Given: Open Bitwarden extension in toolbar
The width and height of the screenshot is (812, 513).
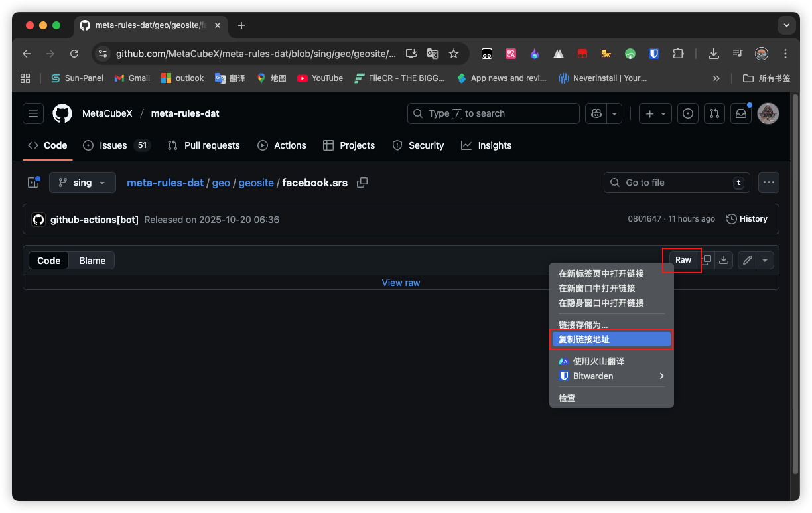Looking at the screenshot, I should (x=654, y=54).
